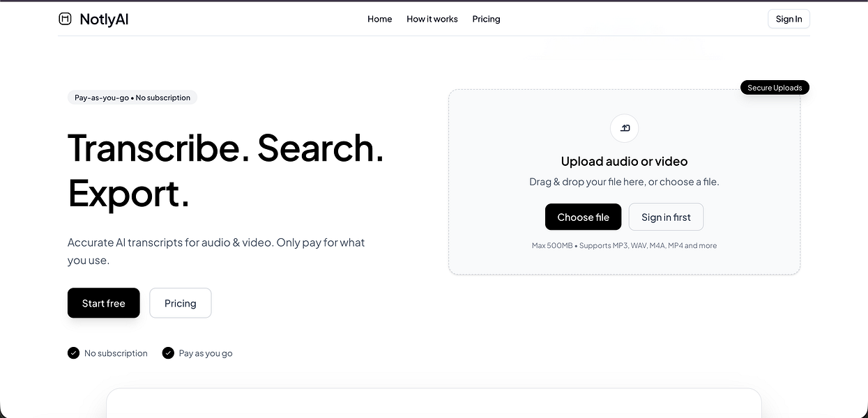868x418 pixels.
Task: Click the Sign In button
Action: pyautogui.click(x=789, y=19)
